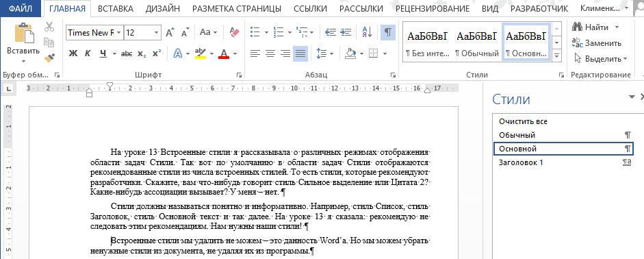Decrease paragraph indent
The width and height of the screenshot is (644, 259).
330,32
